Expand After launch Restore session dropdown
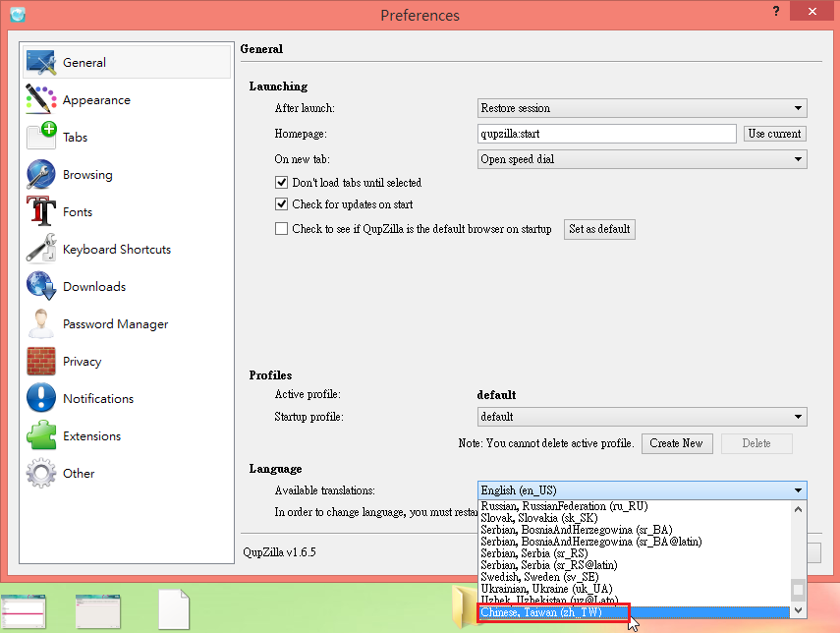This screenshot has width=840, height=633. pos(642,108)
